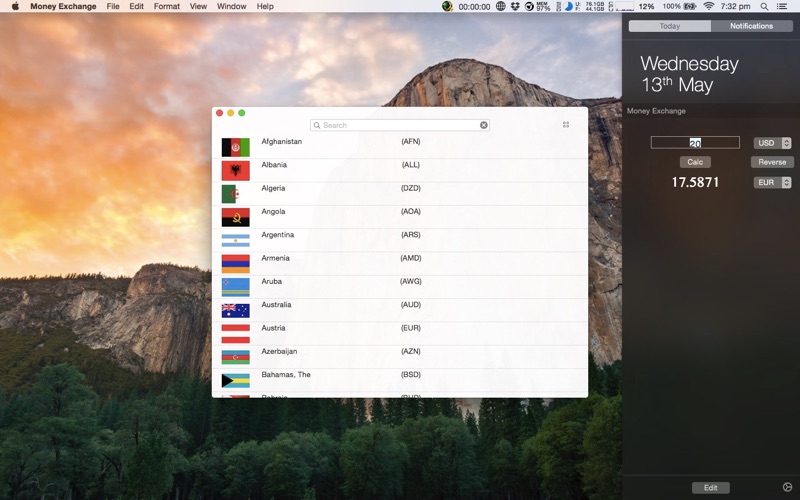Switch to the Notifications tab
Viewport: 800px width, 500px height.
[751, 26]
